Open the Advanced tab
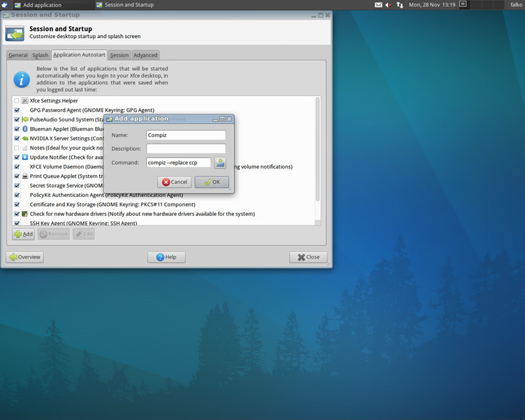 145,55
